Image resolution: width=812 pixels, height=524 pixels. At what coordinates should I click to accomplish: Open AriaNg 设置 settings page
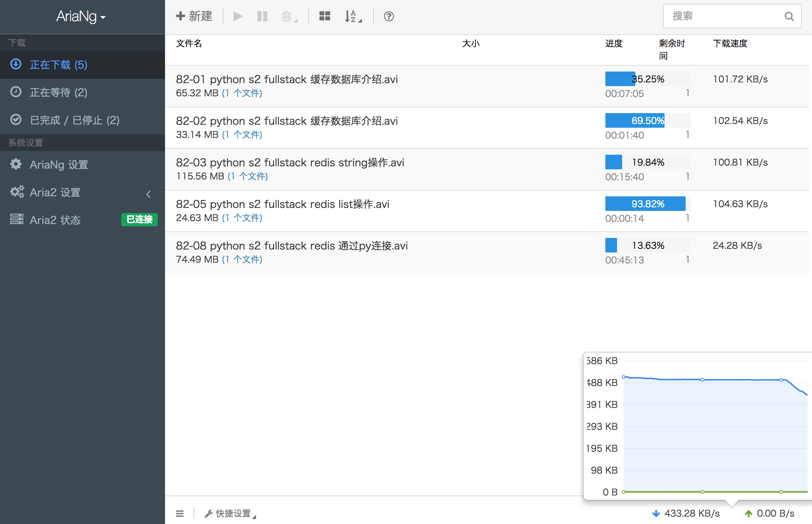59,165
